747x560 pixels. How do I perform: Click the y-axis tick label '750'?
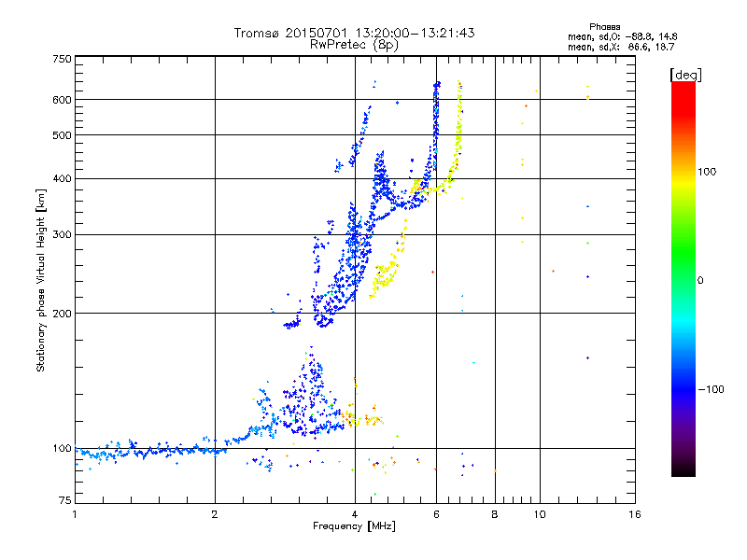point(63,59)
